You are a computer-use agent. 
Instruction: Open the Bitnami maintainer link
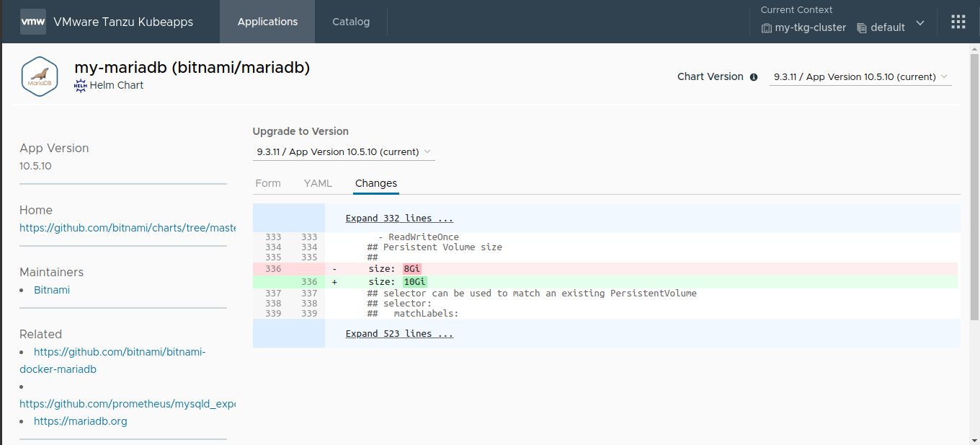point(51,289)
